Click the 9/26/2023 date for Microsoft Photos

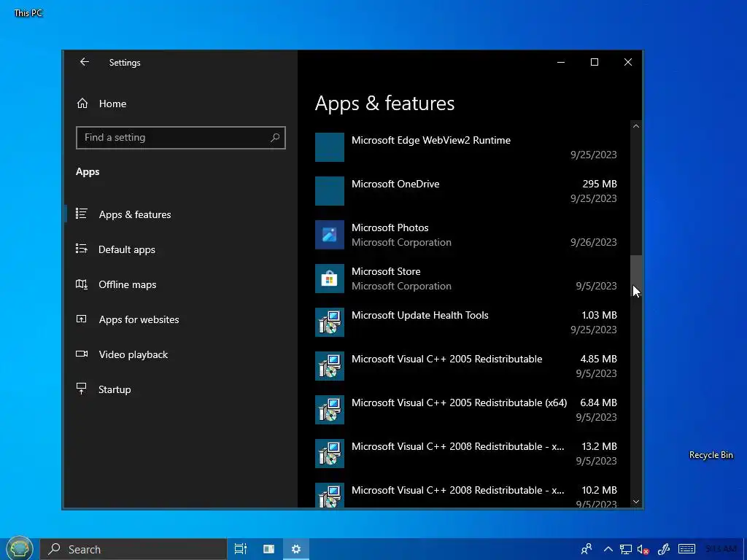(x=594, y=242)
